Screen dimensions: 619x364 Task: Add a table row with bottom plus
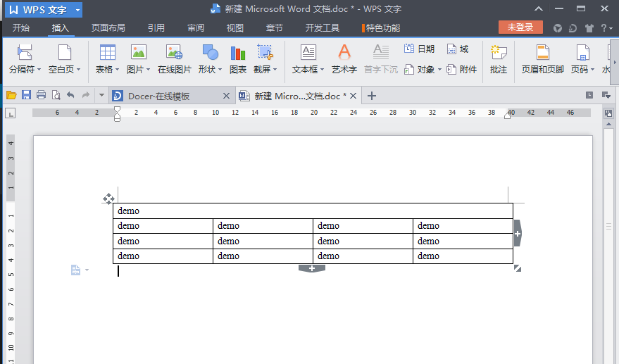tap(312, 268)
